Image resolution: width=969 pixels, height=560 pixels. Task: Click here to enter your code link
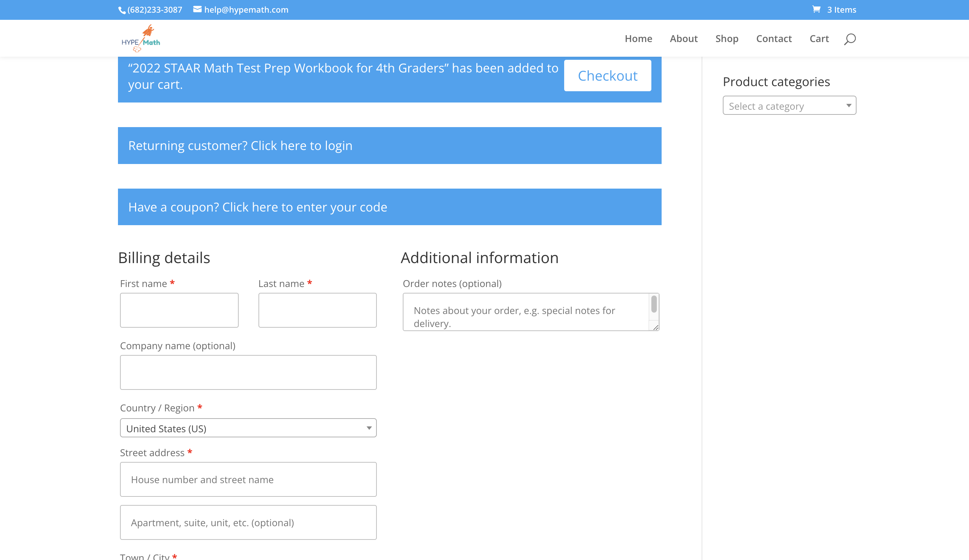pyautogui.click(x=304, y=207)
